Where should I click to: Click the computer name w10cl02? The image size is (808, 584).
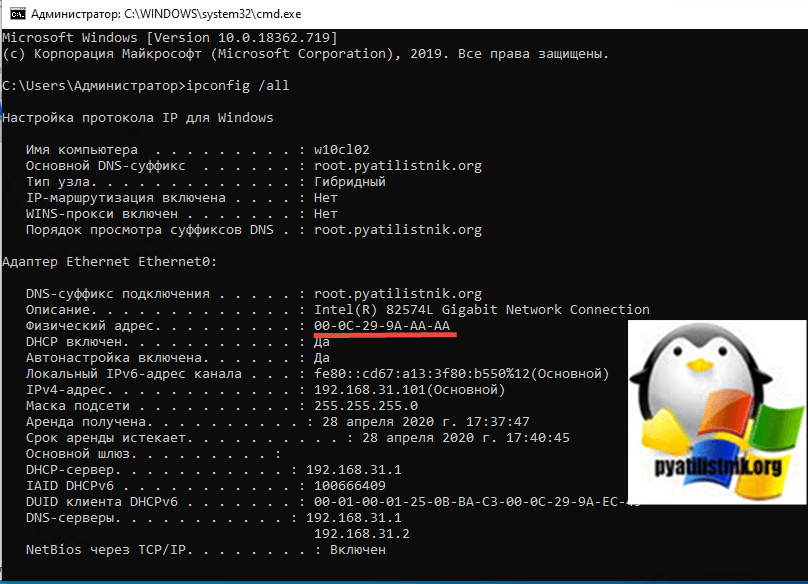coord(342,150)
